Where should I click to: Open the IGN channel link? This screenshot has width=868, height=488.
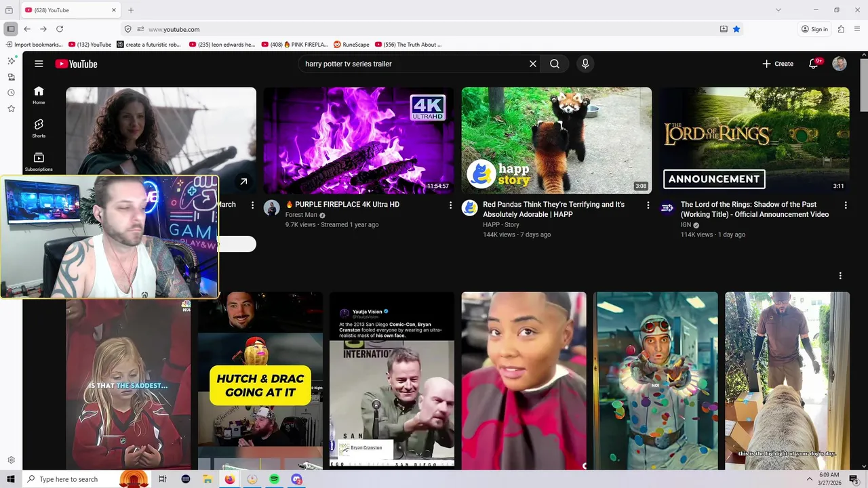(686, 224)
